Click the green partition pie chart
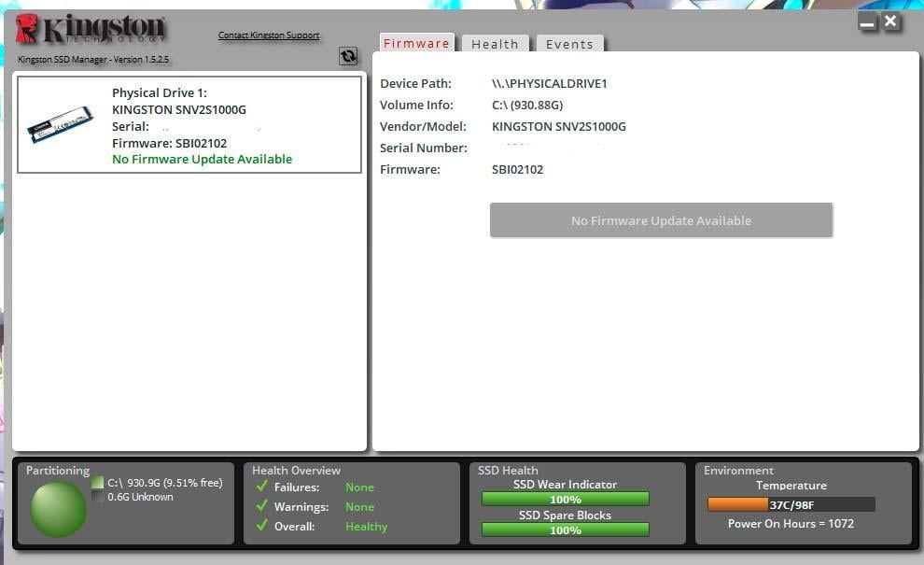The image size is (924, 565). pyautogui.click(x=59, y=510)
